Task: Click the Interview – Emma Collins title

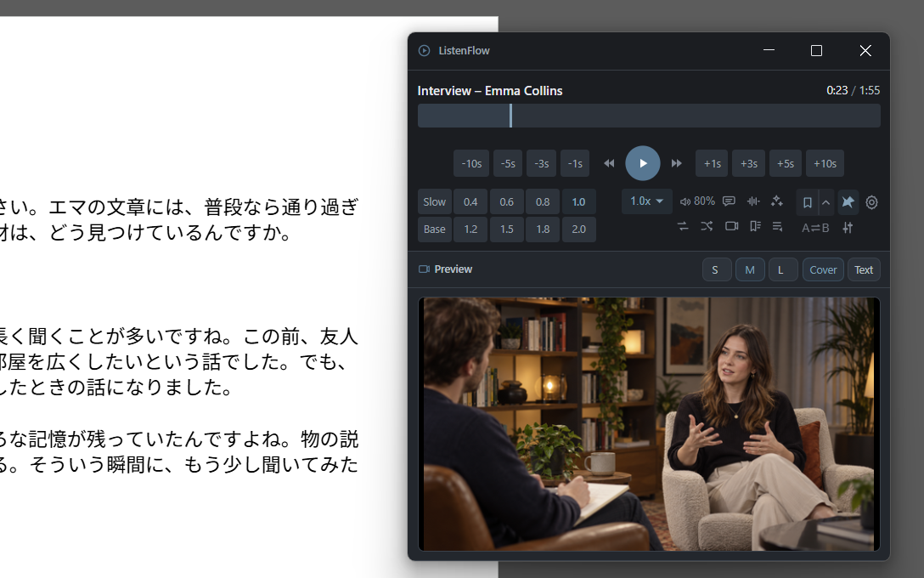Action: (x=490, y=91)
